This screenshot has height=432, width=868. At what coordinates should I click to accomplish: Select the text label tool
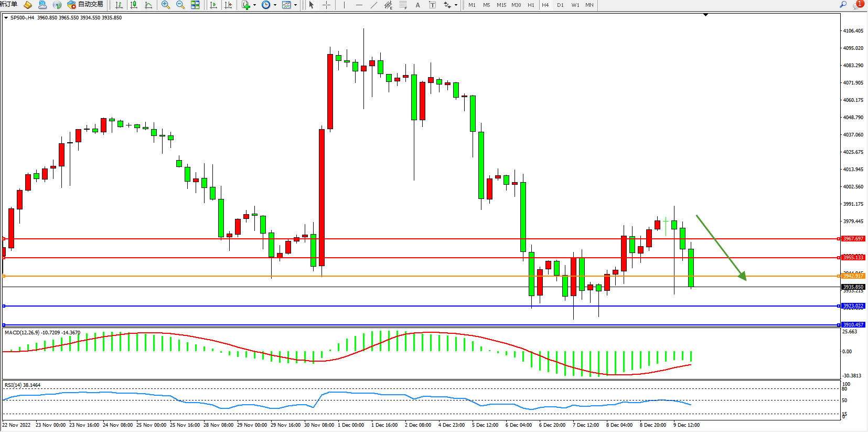(x=432, y=5)
